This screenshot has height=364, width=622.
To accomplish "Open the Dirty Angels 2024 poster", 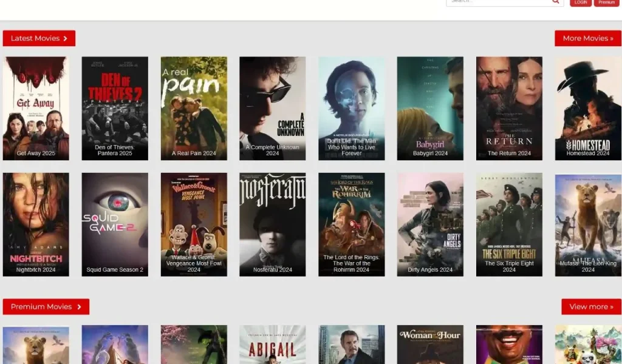I will pyautogui.click(x=430, y=224).
